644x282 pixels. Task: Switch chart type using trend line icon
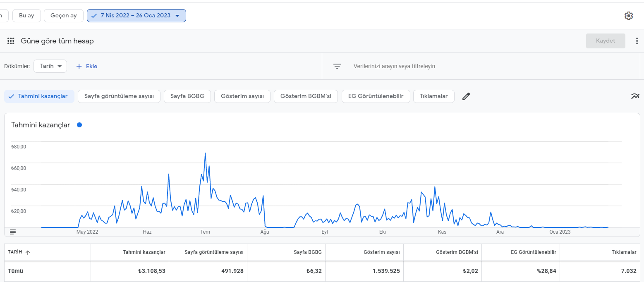tap(635, 96)
